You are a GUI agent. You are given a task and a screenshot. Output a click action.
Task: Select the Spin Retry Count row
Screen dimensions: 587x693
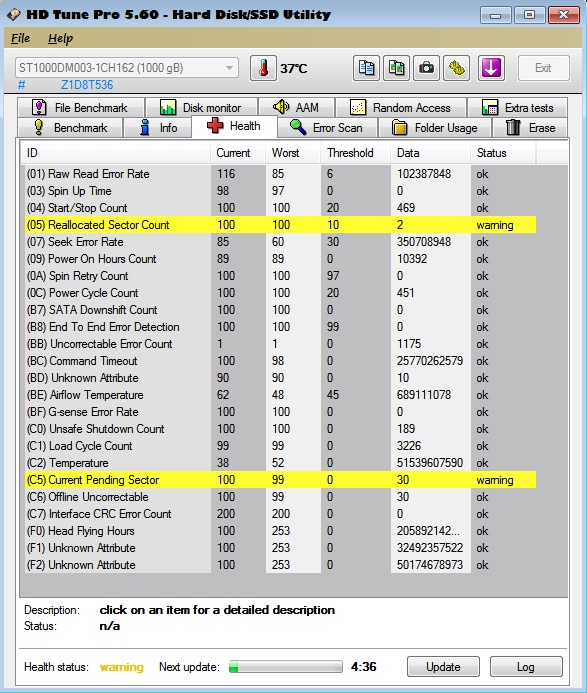pyautogui.click(x=280, y=276)
